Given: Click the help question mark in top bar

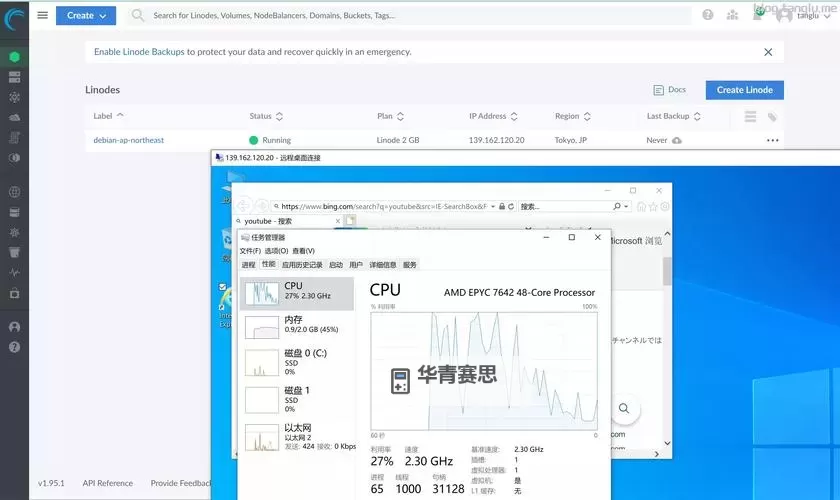Looking at the screenshot, I should (708, 15).
